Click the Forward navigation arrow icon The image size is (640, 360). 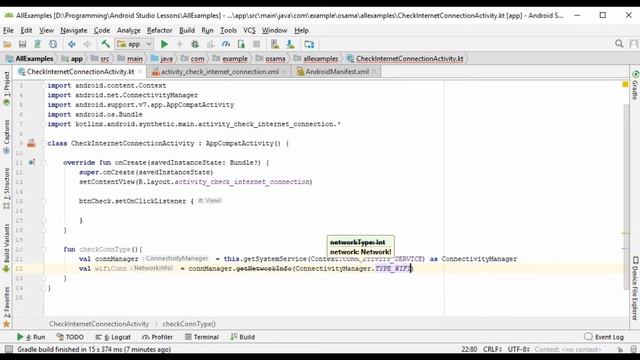coord(87,44)
